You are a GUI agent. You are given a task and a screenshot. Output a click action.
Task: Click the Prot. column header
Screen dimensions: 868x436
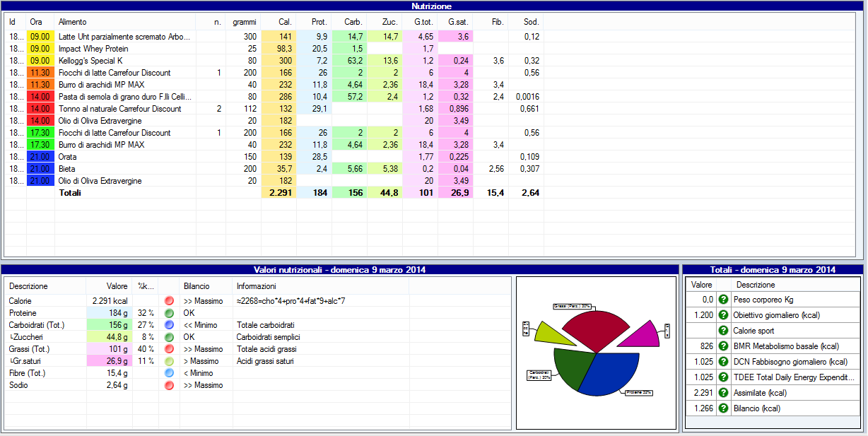[x=319, y=22]
